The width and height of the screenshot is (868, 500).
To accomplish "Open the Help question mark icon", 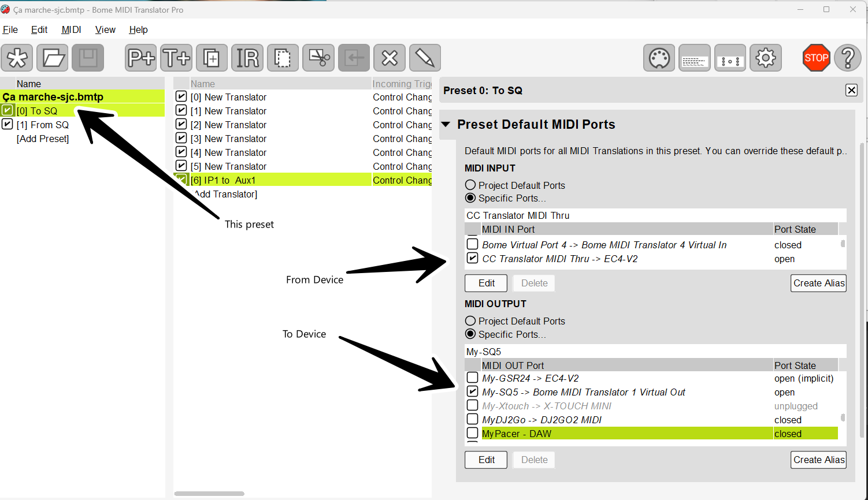I will point(848,58).
